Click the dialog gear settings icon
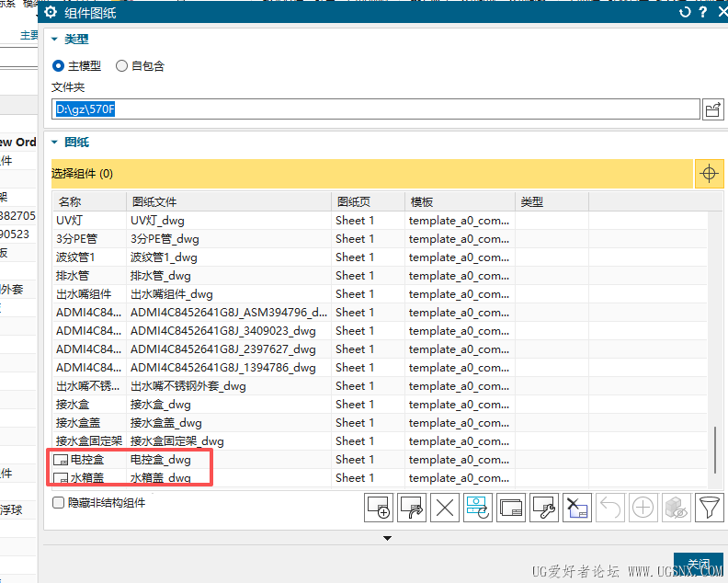This screenshot has width=728, height=583. (x=51, y=12)
